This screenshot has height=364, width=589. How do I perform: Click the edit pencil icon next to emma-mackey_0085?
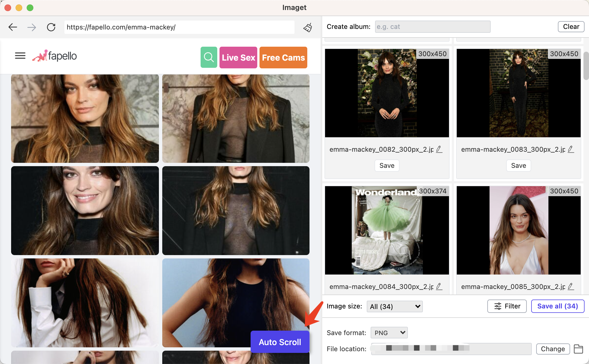point(571,287)
